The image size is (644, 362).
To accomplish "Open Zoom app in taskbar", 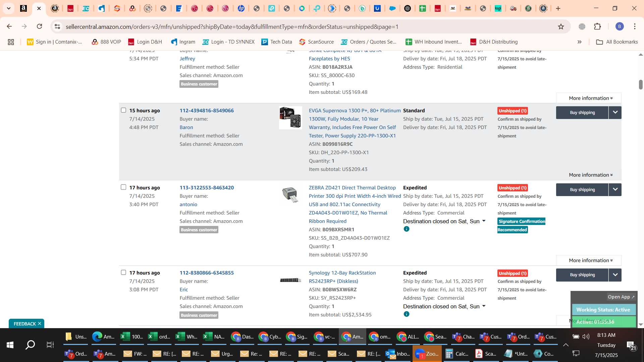I will click(x=427, y=354).
